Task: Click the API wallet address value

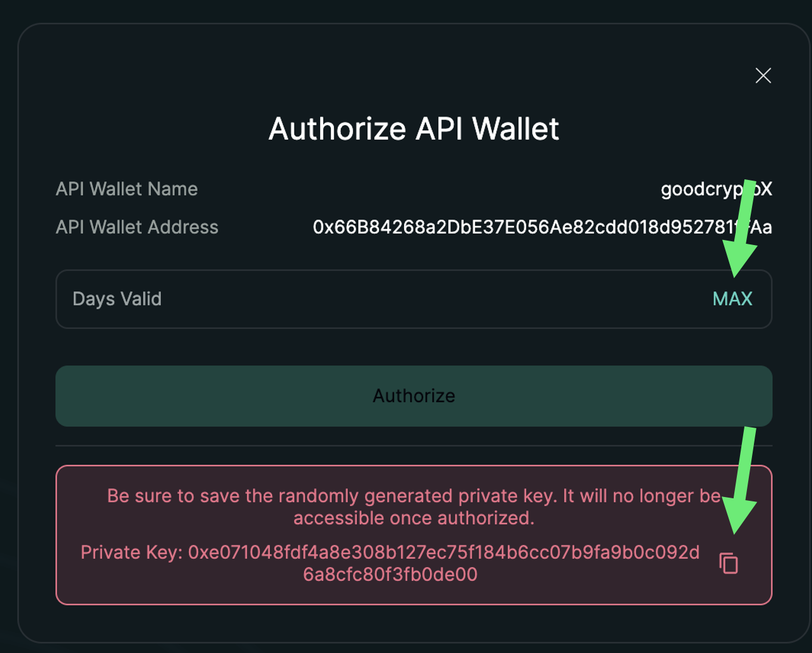Action: tap(542, 227)
